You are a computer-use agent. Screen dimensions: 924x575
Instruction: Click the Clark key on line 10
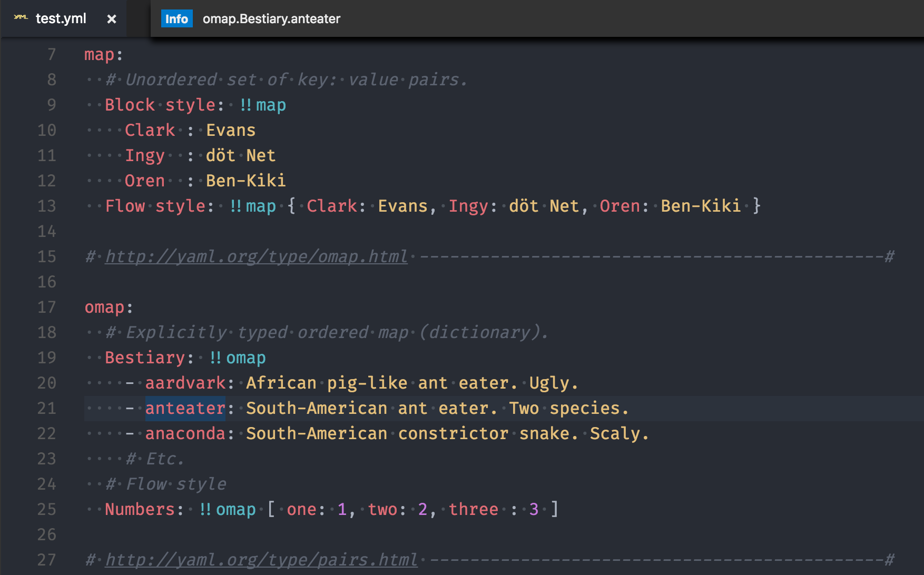(x=150, y=130)
